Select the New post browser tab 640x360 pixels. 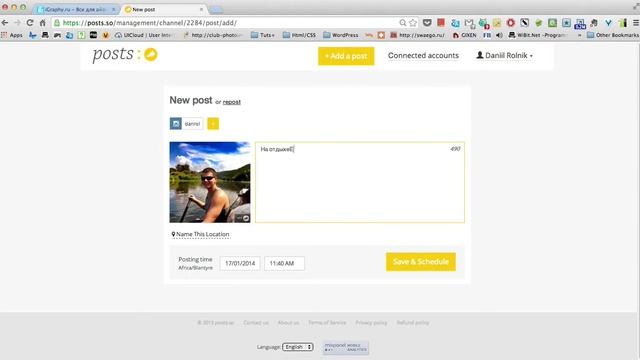pos(163,9)
